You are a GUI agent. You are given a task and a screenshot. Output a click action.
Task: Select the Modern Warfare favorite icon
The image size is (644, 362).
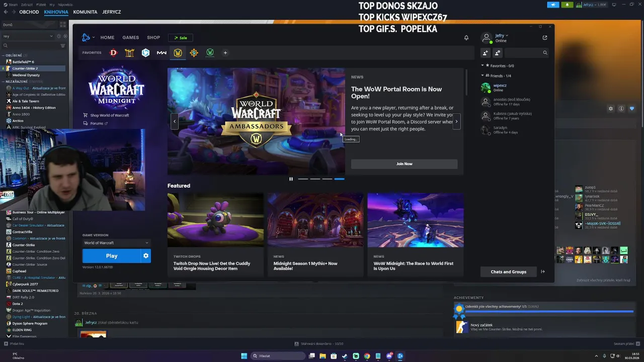162,53
